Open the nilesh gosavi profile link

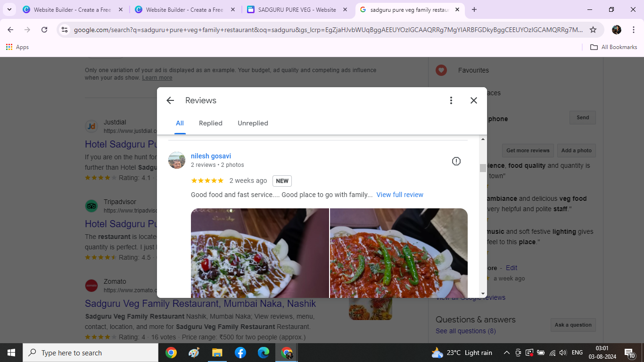[211, 156]
